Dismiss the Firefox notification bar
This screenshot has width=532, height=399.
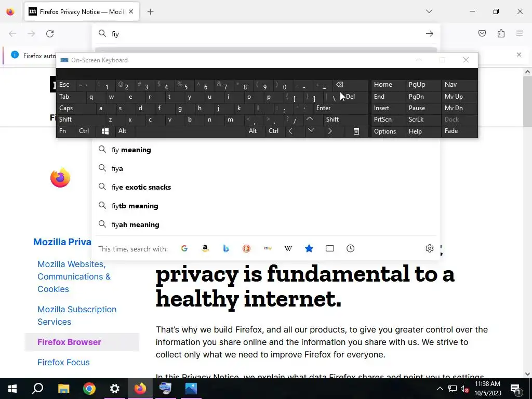(x=519, y=55)
